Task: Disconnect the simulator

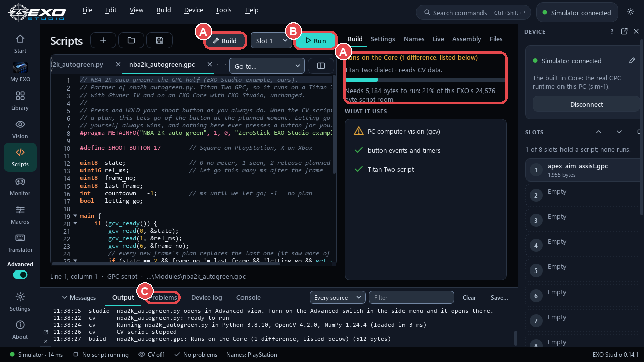Action: pyautogui.click(x=586, y=104)
